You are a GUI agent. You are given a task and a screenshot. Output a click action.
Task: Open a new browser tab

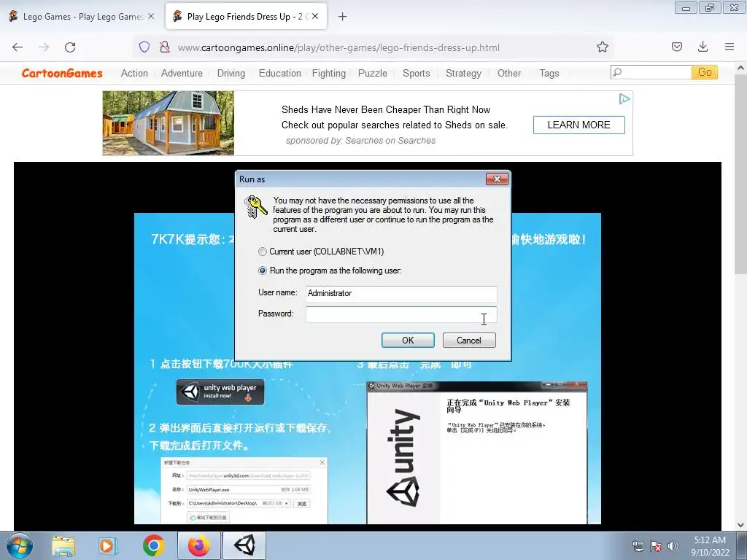point(343,17)
